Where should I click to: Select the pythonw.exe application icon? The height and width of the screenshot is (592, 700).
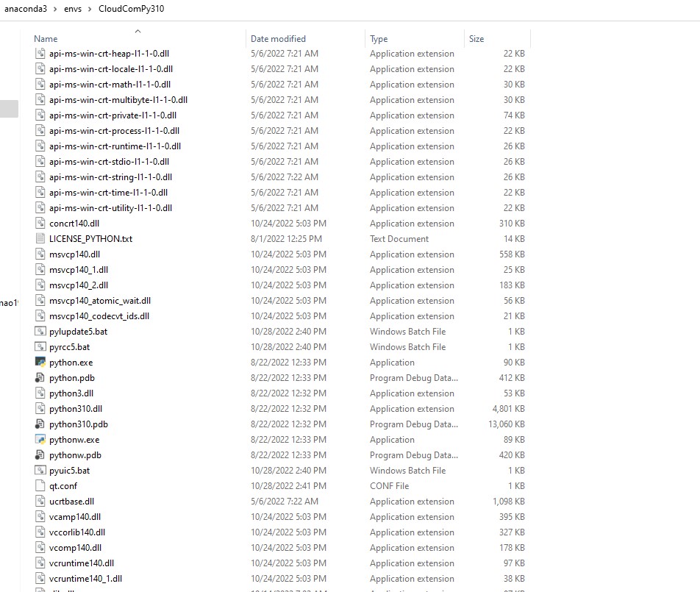coord(40,439)
